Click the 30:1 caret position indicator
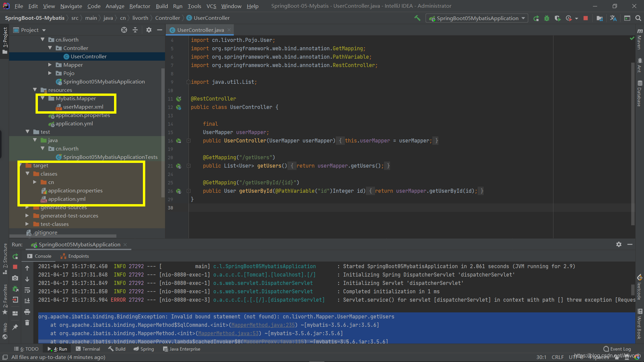 (x=541, y=357)
